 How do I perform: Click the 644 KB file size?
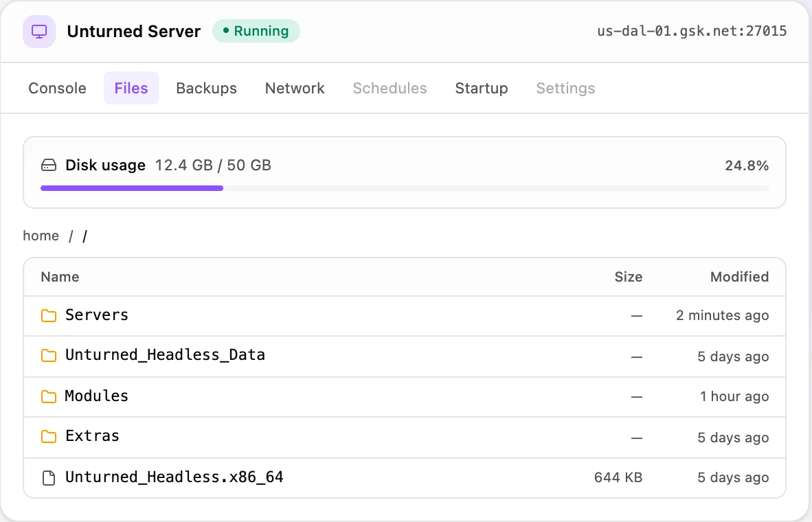618,477
